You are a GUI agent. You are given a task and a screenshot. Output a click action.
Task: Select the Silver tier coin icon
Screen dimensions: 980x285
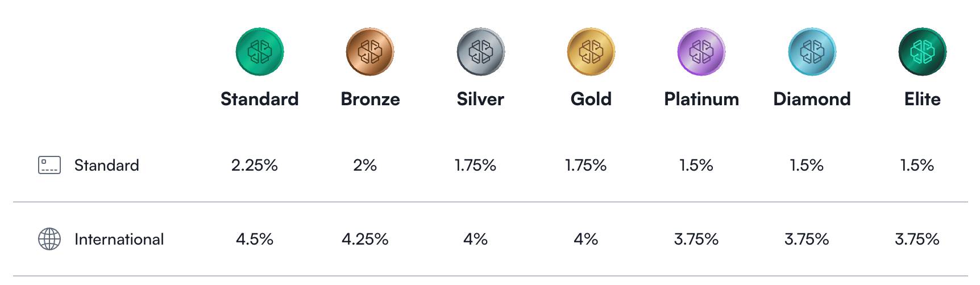click(480, 52)
